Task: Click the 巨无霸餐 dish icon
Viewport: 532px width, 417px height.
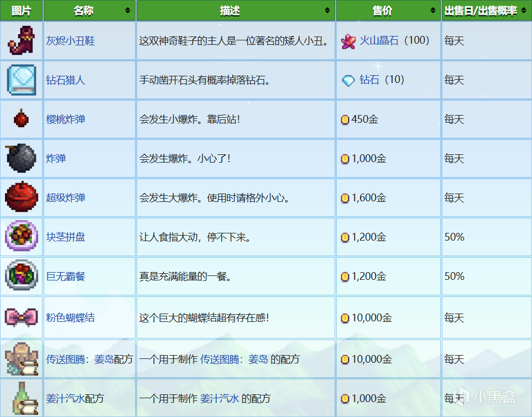Action: click(x=22, y=275)
